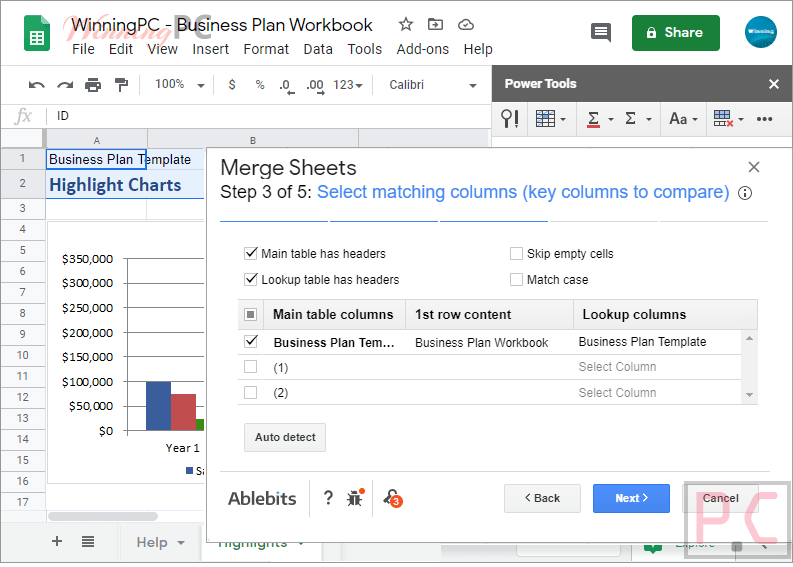Open the 123 number format dropdown
This screenshot has width=793, height=567.
[347, 84]
